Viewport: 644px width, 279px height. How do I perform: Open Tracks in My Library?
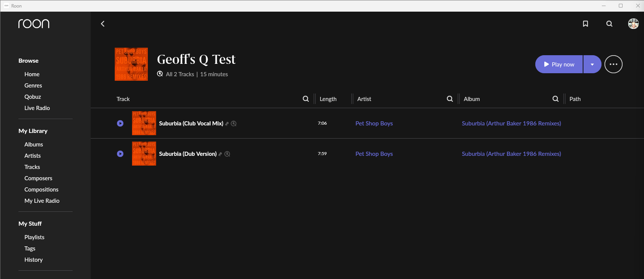point(32,167)
